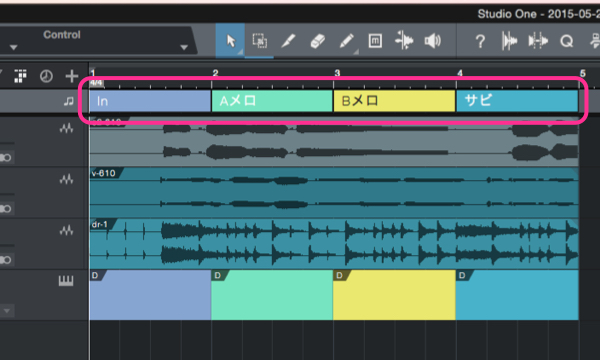Select the yellow instrument part under Bメロ

point(394,295)
